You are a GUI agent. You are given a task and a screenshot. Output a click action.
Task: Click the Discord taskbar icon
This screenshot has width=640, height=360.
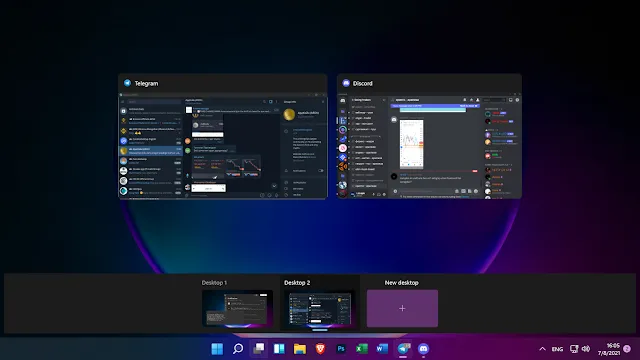[423, 349]
